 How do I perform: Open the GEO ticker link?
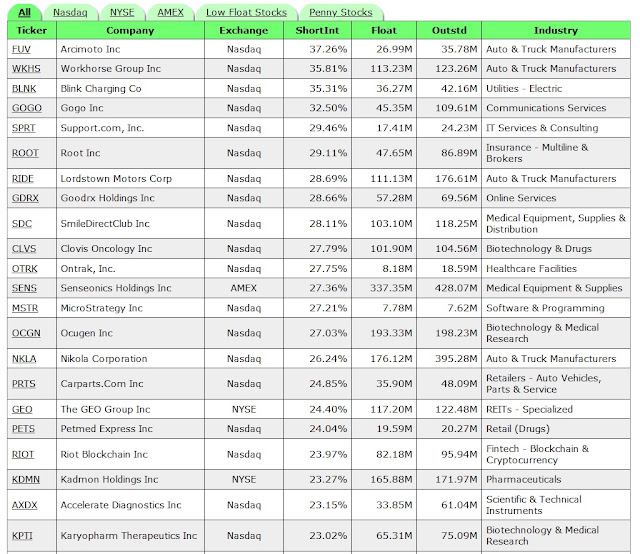pyautogui.click(x=22, y=409)
